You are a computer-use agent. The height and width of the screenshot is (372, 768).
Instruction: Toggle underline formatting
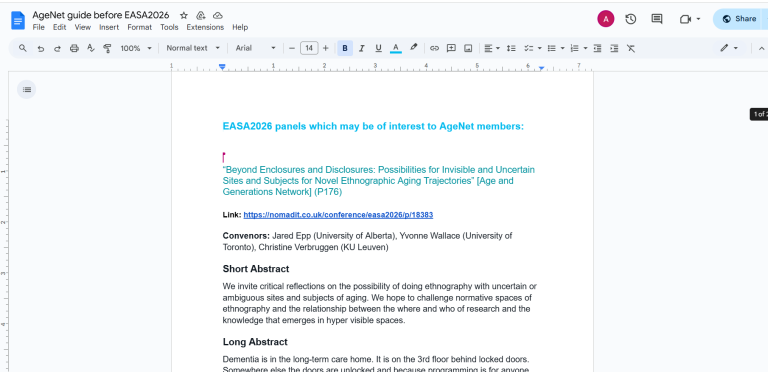(x=378, y=48)
